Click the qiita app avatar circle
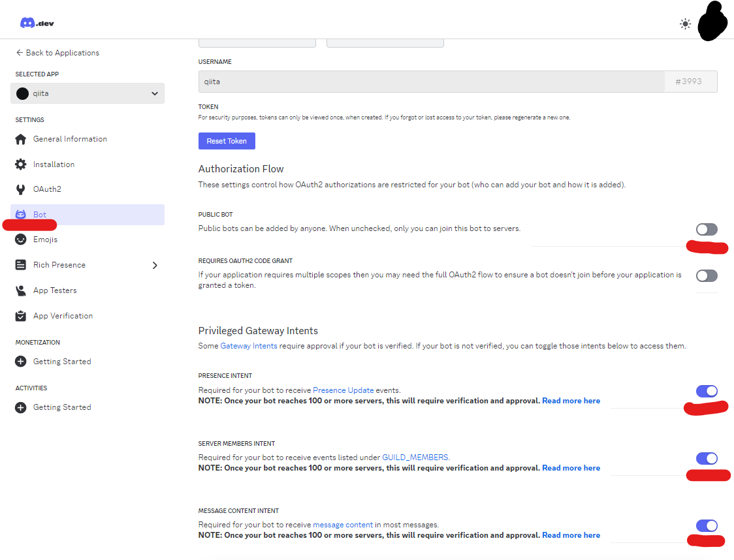The width and height of the screenshot is (734, 560). click(x=22, y=93)
